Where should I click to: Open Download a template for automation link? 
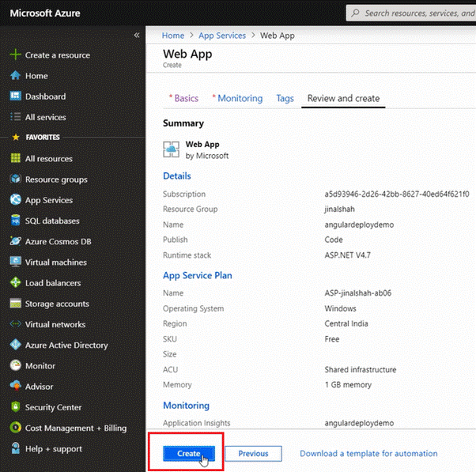(x=368, y=454)
